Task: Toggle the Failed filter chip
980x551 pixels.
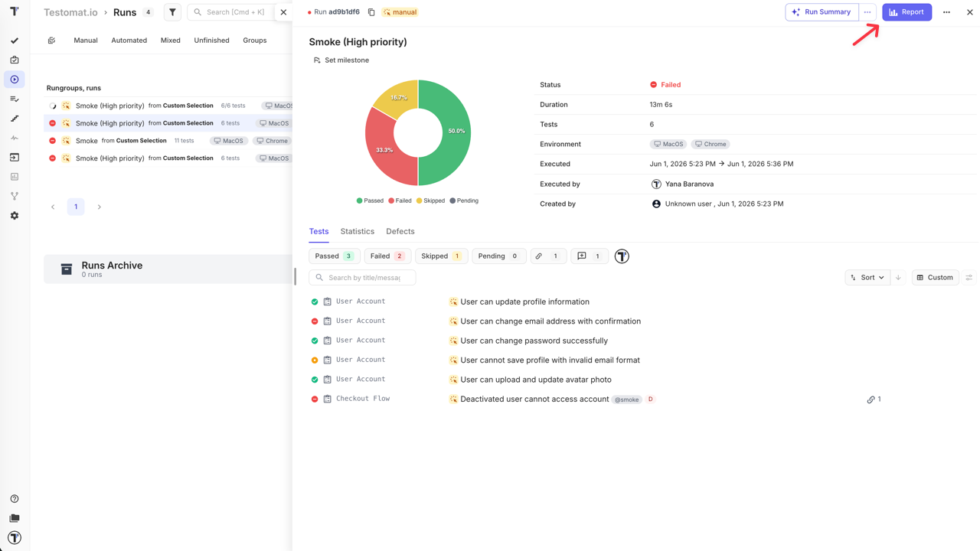Action: (x=387, y=256)
